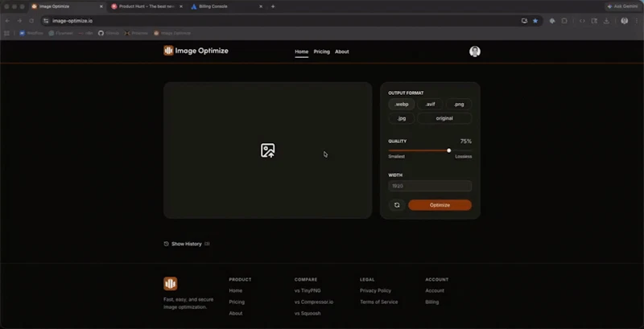Open site info icon left of URL
Image resolution: width=644 pixels, height=329 pixels.
tap(46, 21)
